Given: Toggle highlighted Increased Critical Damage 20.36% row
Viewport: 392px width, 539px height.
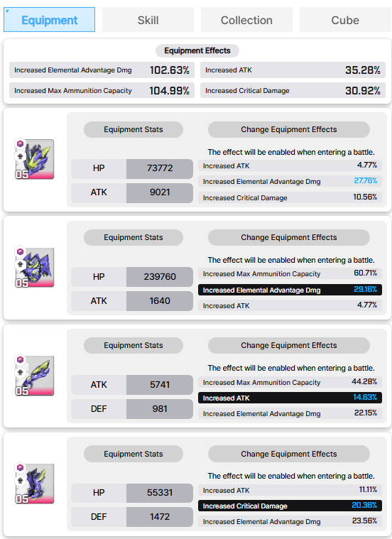Looking at the screenshot, I should (290, 506).
